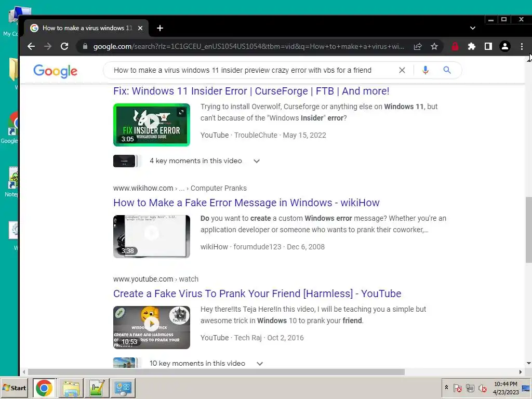This screenshot has height=399, width=532.
Task: Bookmark this tab with star icon
Action: [x=434, y=46]
